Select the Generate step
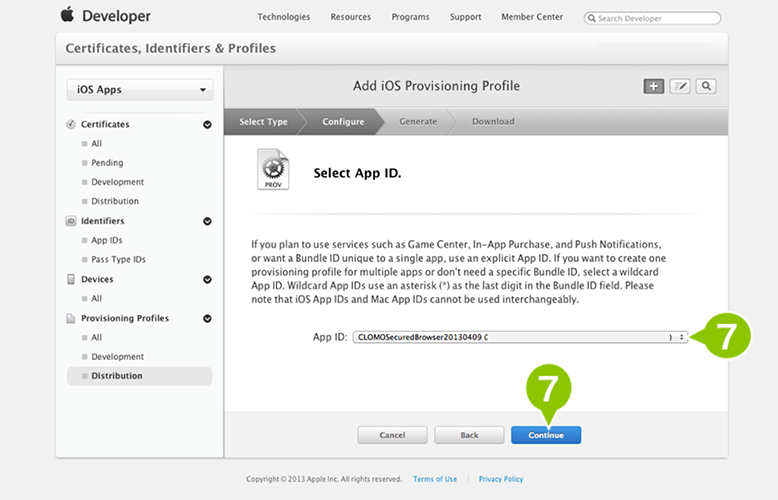The width and height of the screenshot is (778, 500). 418,122
